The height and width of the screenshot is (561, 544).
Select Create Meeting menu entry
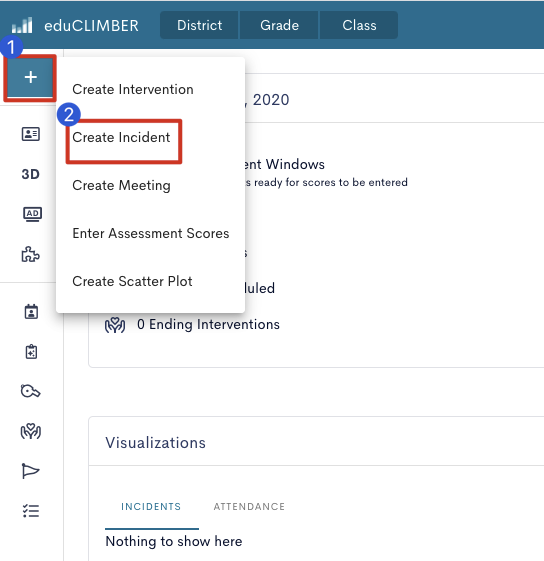pos(121,185)
